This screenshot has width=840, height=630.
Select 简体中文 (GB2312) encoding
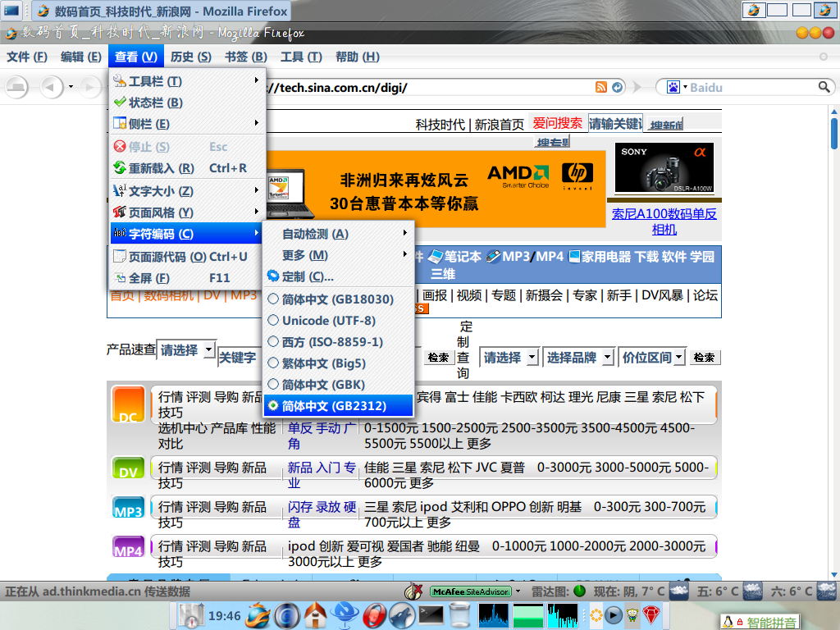click(x=339, y=406)
